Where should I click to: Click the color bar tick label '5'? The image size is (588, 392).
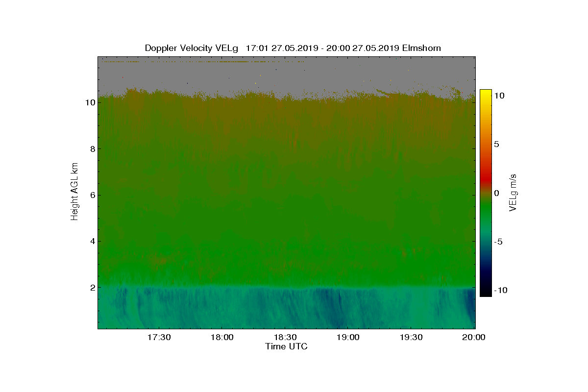click(x=496, y=144)
